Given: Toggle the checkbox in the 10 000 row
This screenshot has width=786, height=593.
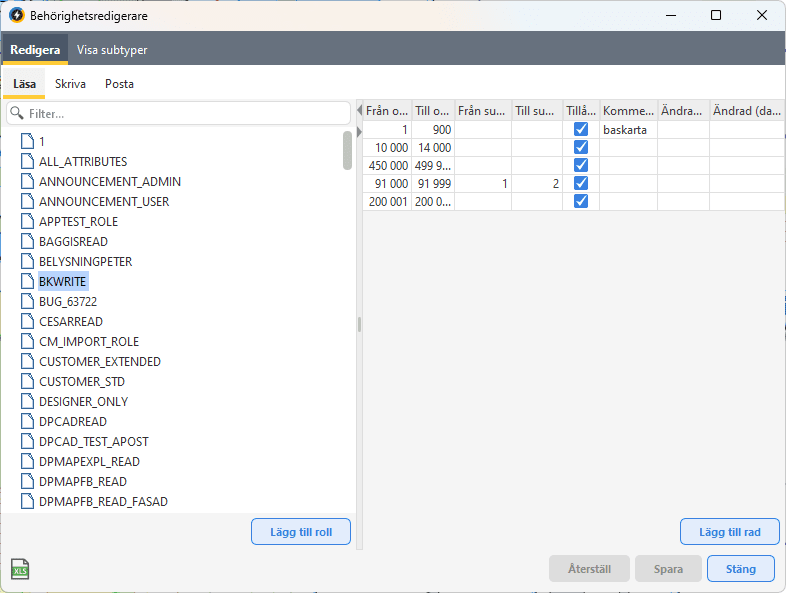Looking at the screenshot, I should tap(580, 148).
